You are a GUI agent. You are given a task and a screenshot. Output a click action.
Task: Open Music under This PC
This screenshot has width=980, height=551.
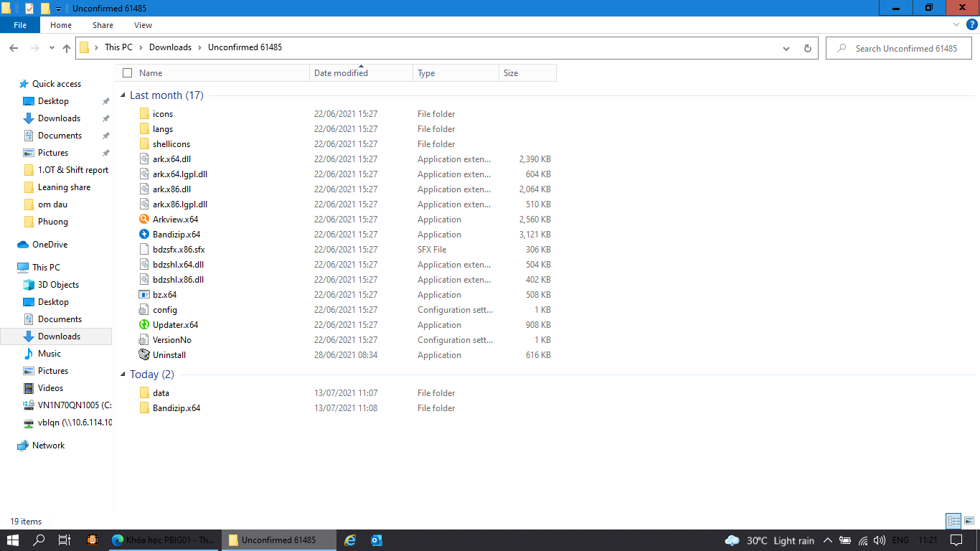click(49, 354)
